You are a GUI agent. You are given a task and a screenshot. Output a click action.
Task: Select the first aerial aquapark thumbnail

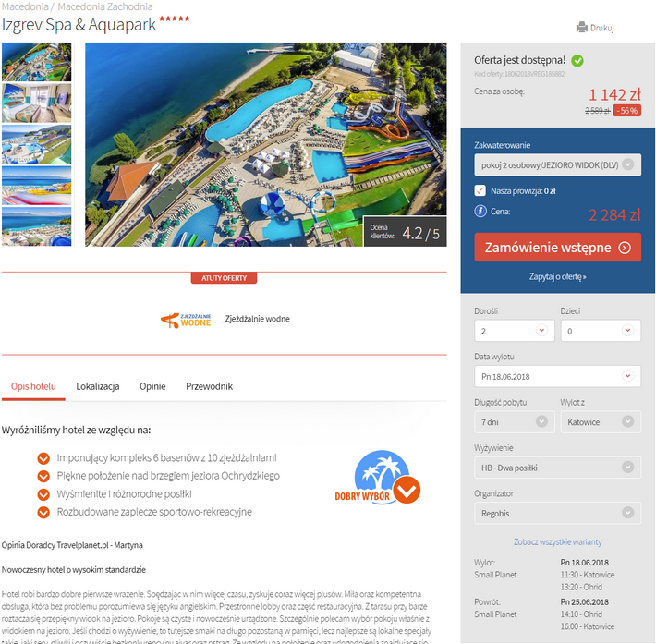point(36,62)
